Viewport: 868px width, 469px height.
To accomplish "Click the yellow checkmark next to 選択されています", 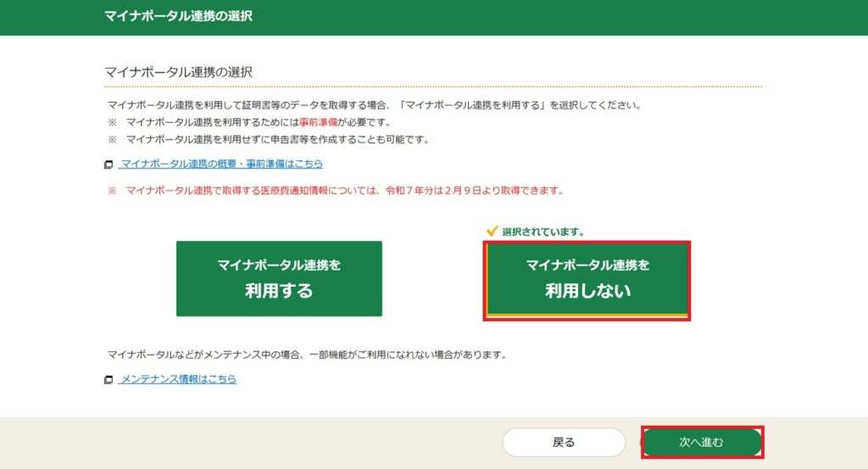I will (x=492, y=231).
